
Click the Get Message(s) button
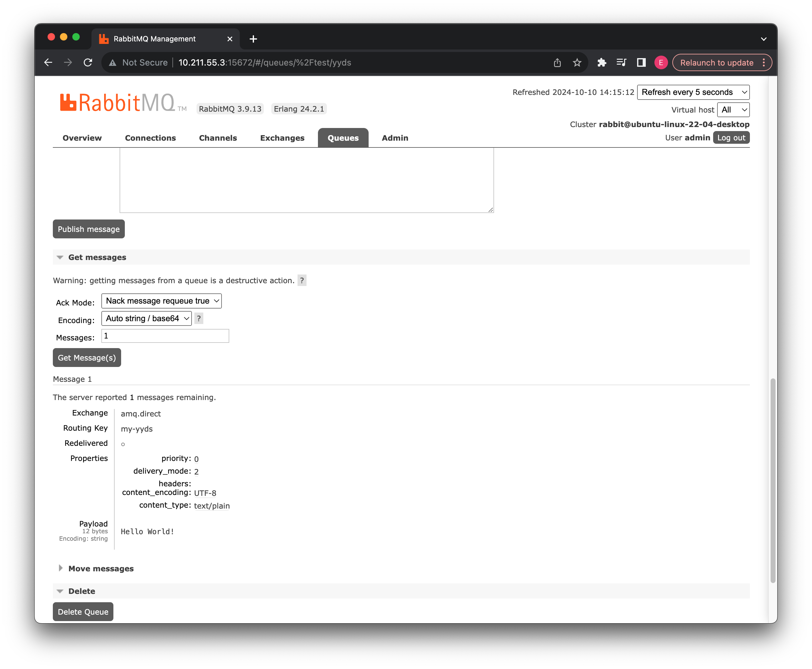point(87,358)
